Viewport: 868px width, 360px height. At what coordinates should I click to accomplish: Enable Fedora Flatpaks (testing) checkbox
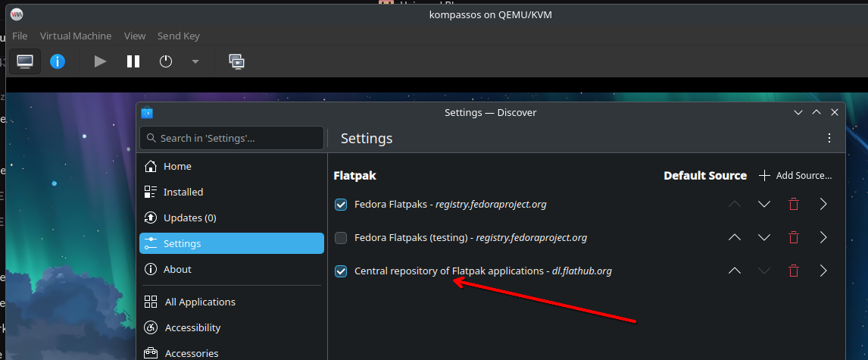click(341, 238)
